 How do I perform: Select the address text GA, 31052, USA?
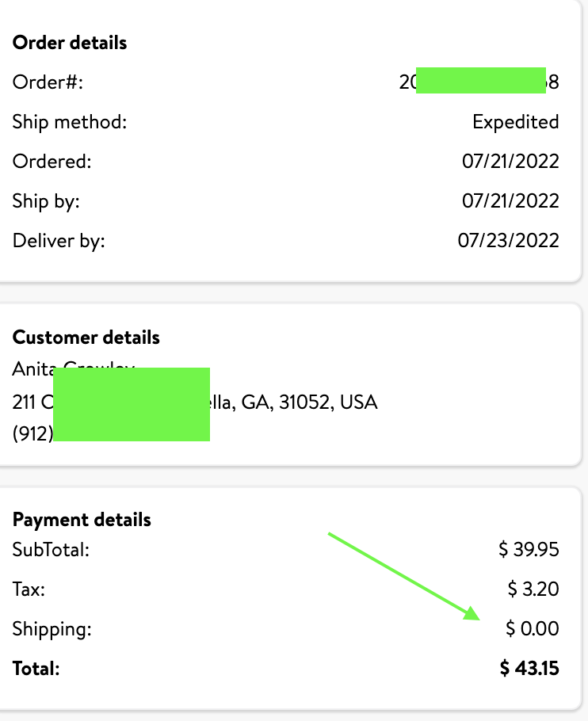point(309,402)
